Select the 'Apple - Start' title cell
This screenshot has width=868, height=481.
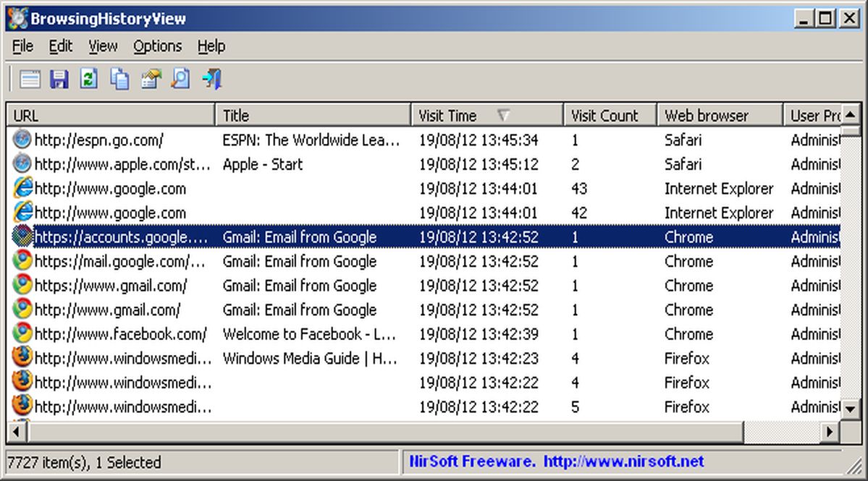[263, 164]
